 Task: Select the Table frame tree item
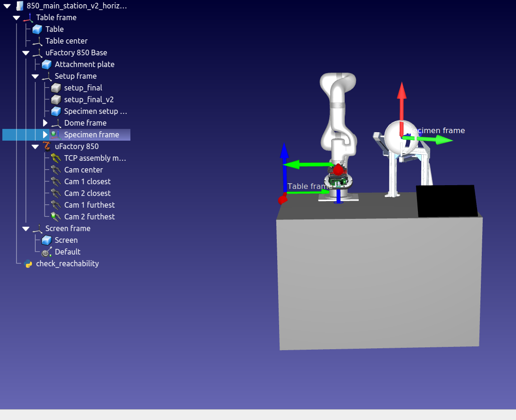click(56, 17)
